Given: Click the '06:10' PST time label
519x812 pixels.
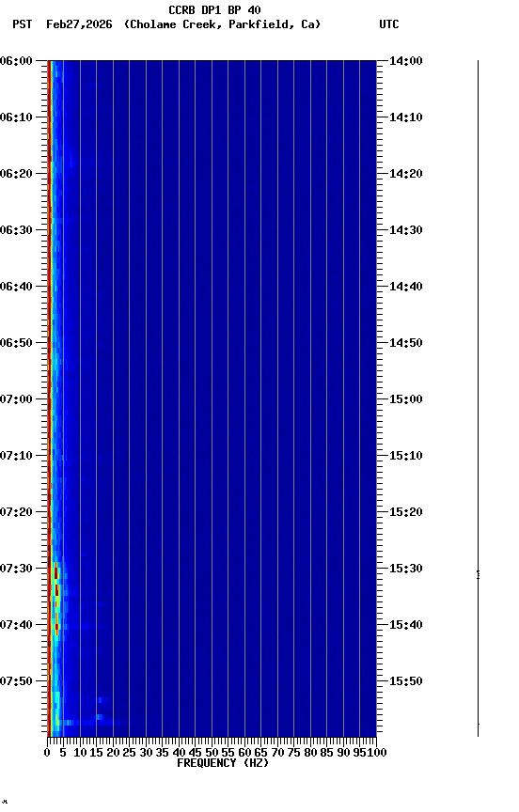Looking at the screenshot, I should click(16, 117).
